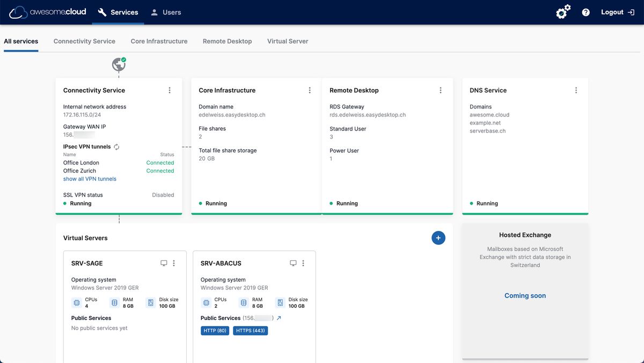Select the Virtual Server tab
The width and height of the screenshot is (644, 363).
tap(288, 41)
